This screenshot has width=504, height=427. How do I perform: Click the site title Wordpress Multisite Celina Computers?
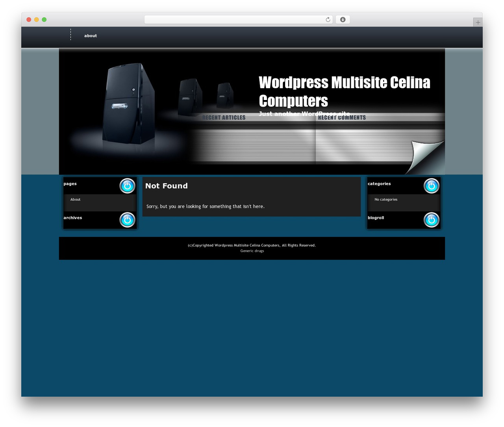point(345,91)
